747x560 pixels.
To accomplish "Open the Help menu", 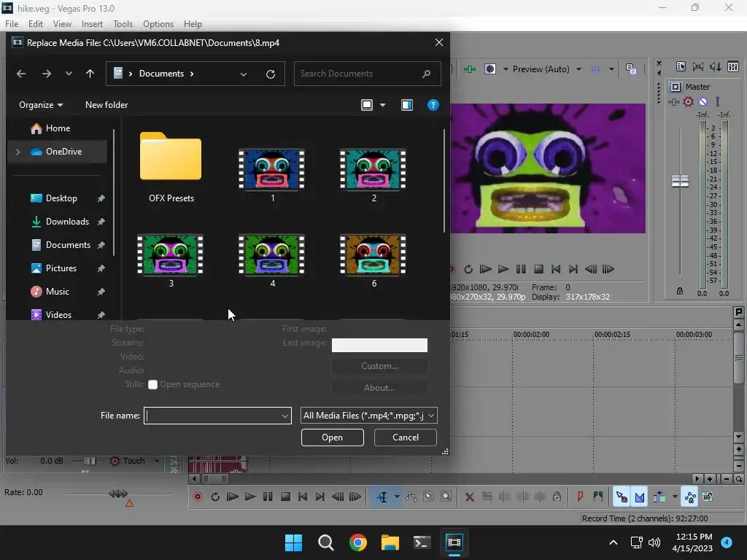I will point(193,24).
